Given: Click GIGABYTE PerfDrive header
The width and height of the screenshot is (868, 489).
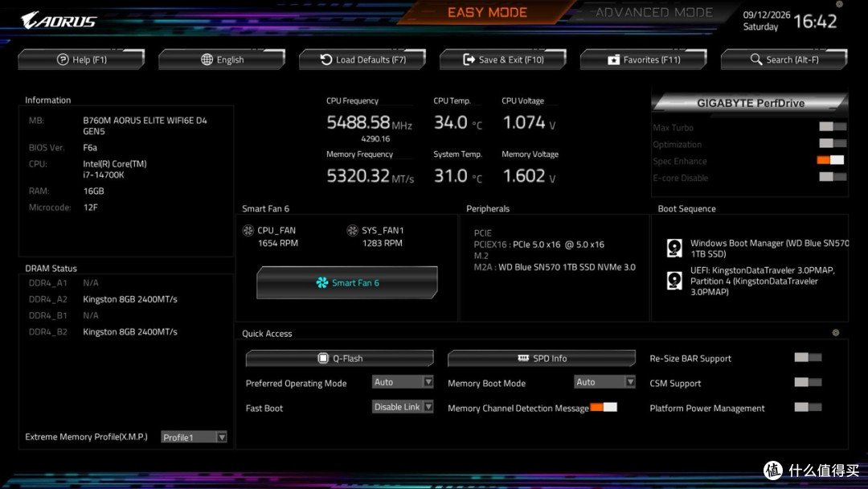Looking at the screenshot, I should [x=750, y=103].
